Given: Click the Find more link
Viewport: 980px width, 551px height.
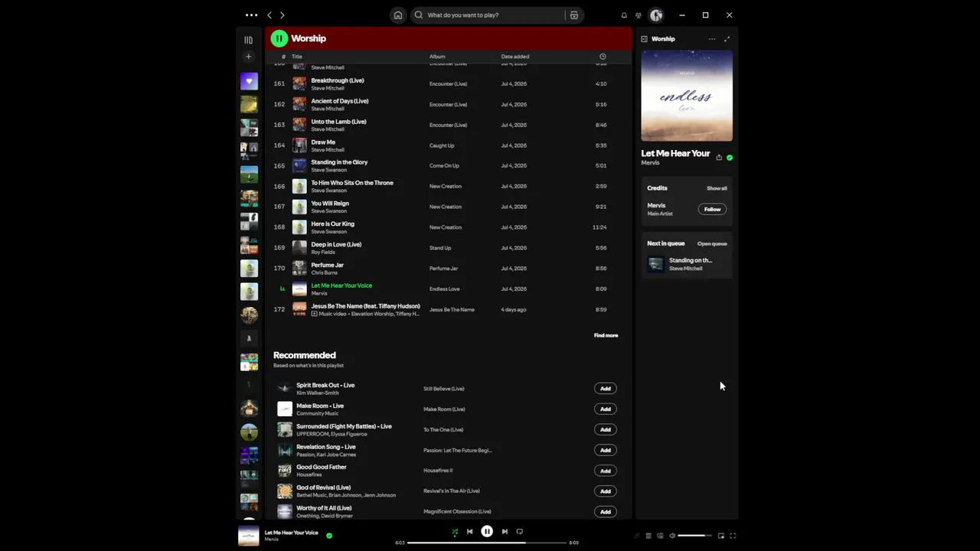Looking at the screenshot, I should click(606, 335).
